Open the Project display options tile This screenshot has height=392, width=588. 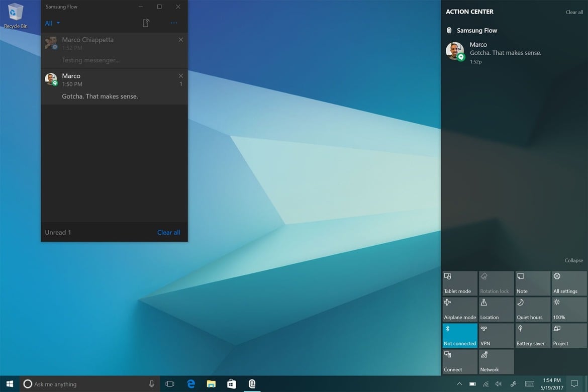click(x=569, y=336)
